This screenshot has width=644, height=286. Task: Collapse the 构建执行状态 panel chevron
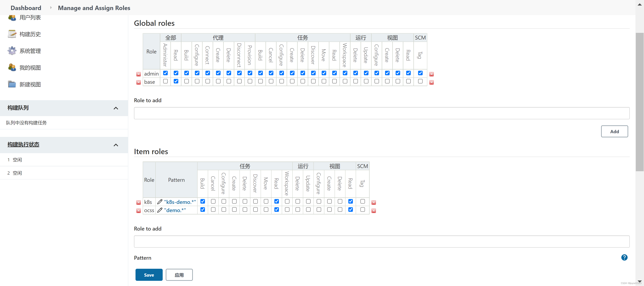coord(116,145)
